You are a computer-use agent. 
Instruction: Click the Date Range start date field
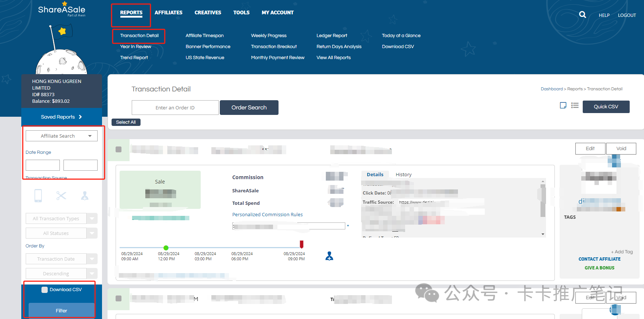43,165
